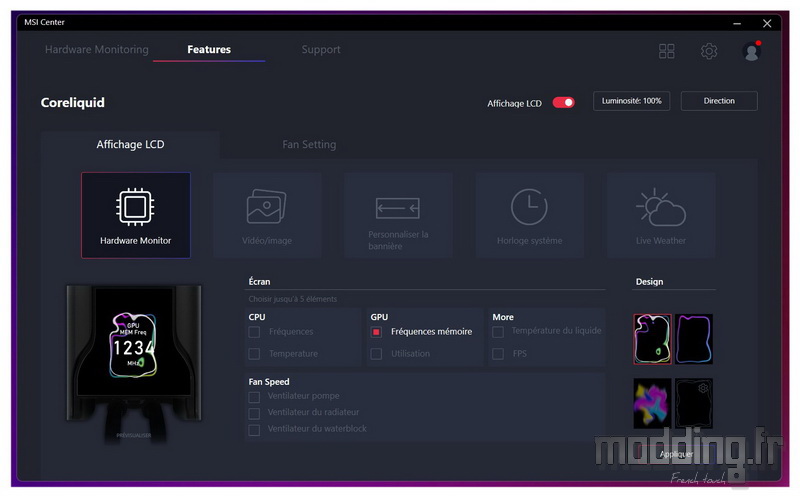This screenshot has height=498, width=800.
Task: Click the Prévisualiser LCD preview image
Action: point(134,354)
